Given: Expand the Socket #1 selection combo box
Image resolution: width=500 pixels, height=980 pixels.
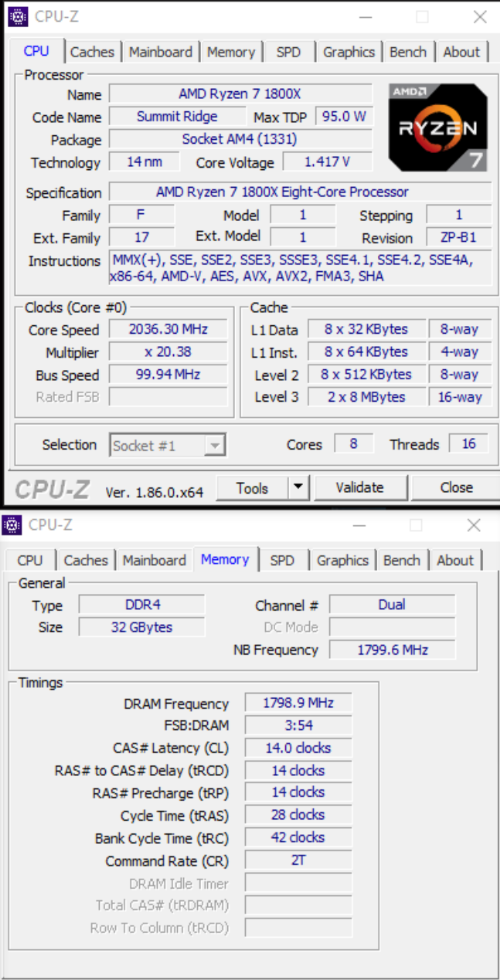Looking at the screenshot, I should pos(167,445).
